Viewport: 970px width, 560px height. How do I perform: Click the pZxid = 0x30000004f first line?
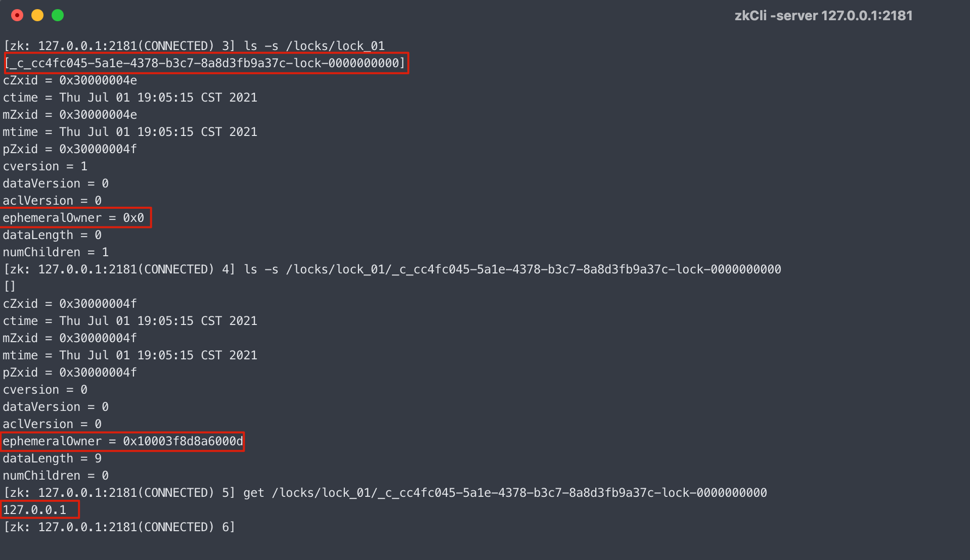tap(70, 149)
